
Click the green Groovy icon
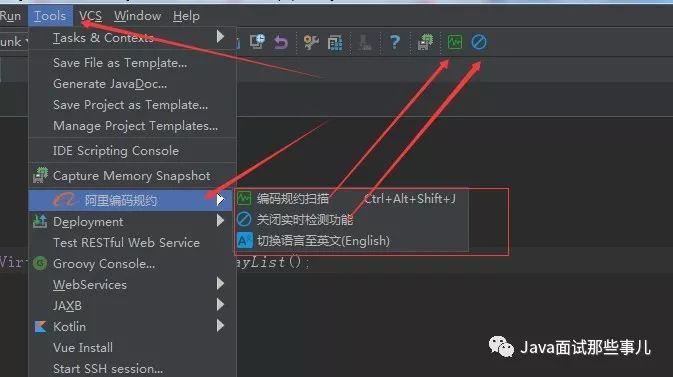tap(40, 263)
